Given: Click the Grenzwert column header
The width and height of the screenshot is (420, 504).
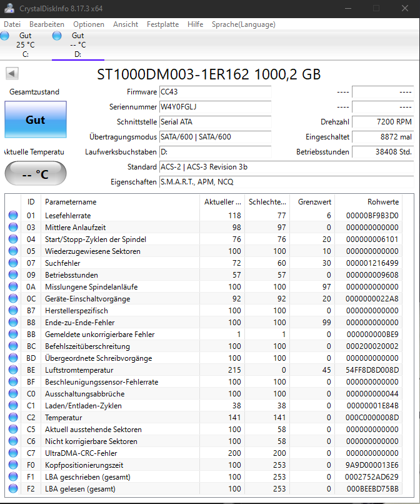Looking at the screenshot, I should click(312, 202).
